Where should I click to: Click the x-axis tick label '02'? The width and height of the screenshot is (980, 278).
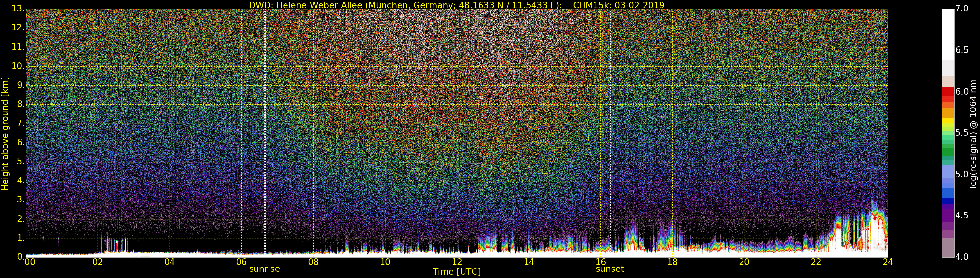tap(98, 262)
